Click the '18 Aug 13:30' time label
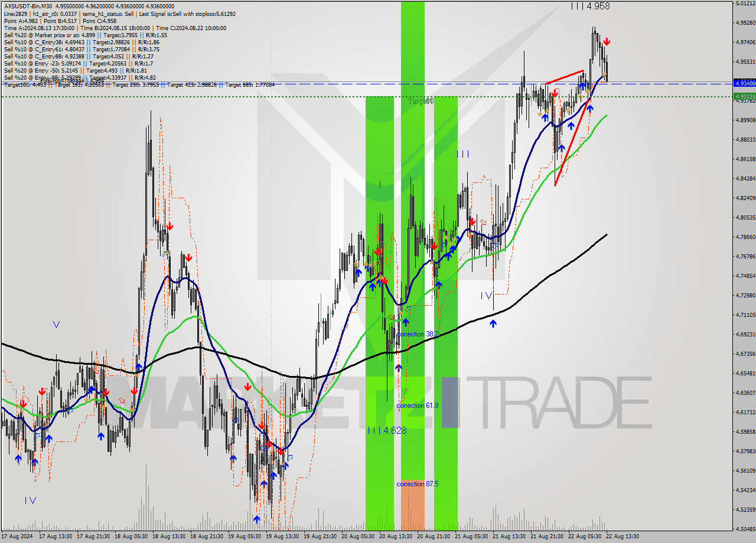This screenshot has width=756, height=543. click(169, 537)
